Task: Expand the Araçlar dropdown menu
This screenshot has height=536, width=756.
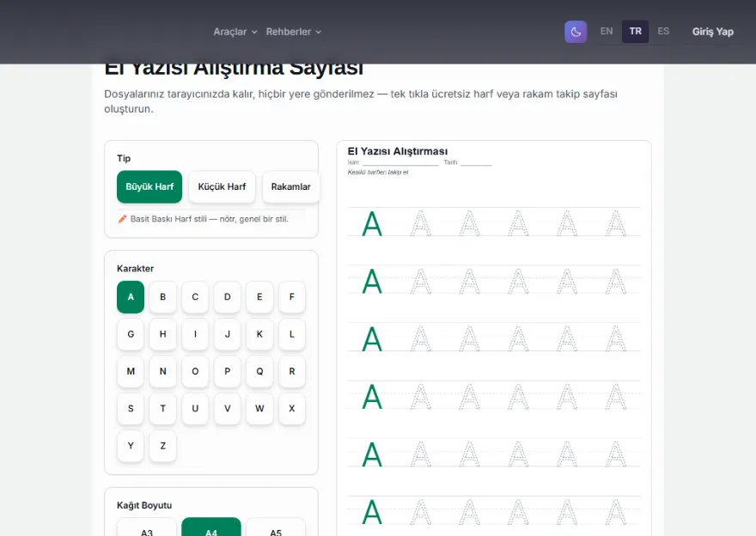Action: coord(235,32)
